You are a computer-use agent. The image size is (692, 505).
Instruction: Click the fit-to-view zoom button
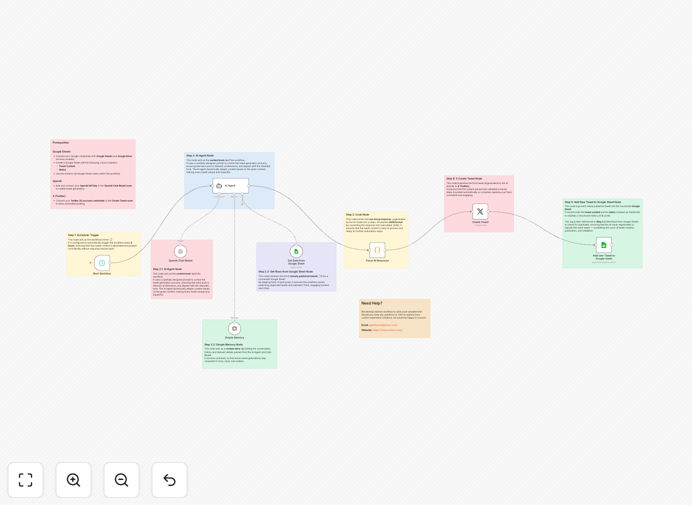[x=26, y=480]
